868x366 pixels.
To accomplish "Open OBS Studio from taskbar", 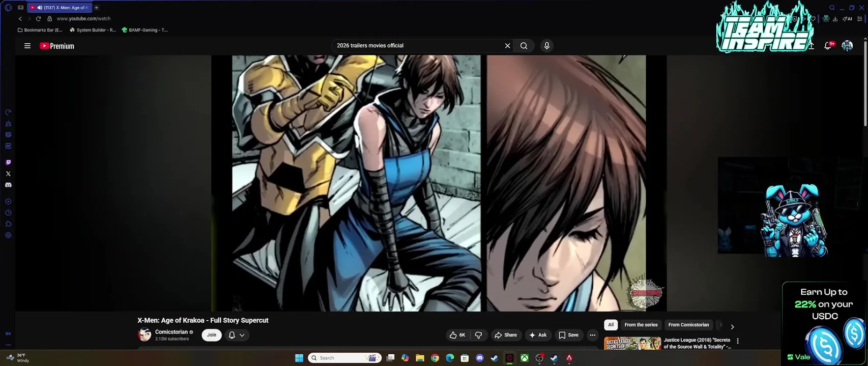I will (x=539, y=358).
